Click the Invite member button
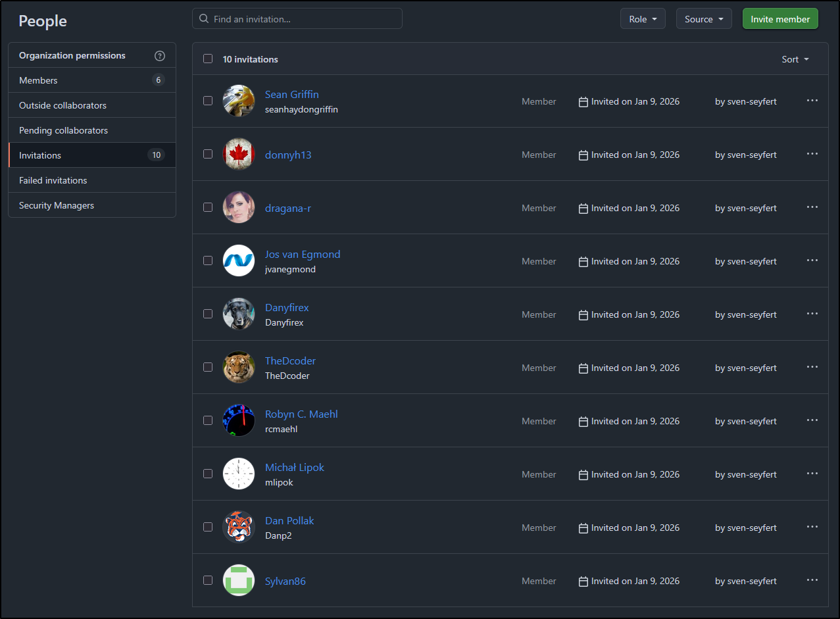Viewport: 840px width, 619px height. [x=779, y=18]
